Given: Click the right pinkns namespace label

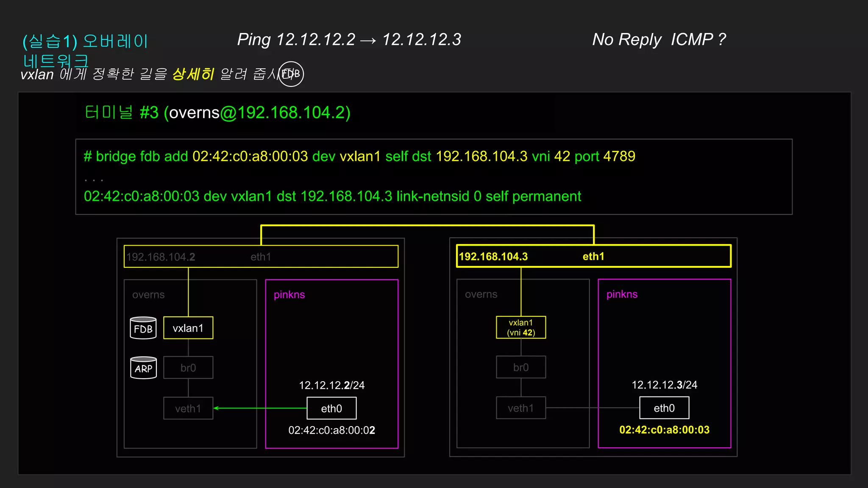Looking at the screenshot, I should click(x=622, y=294).
